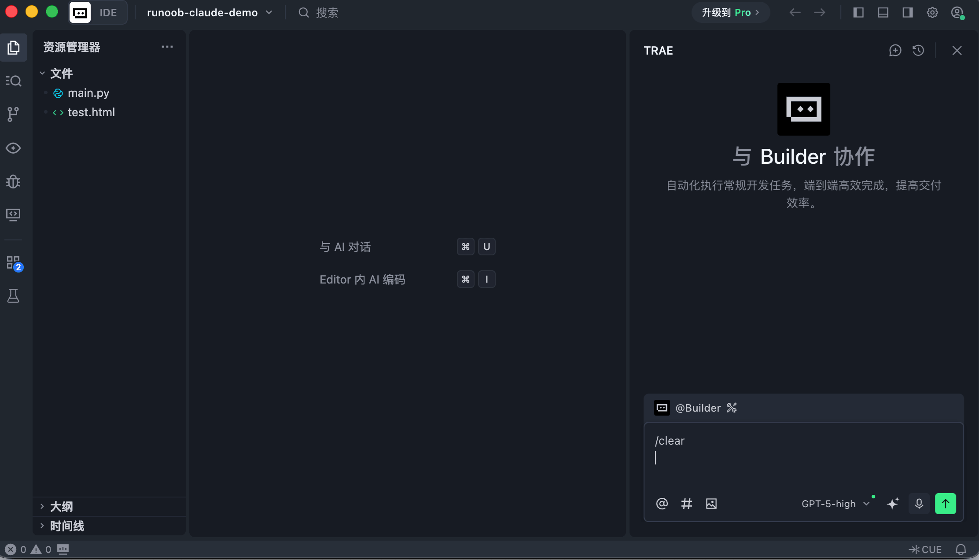Open the Extensions icon with badge
979x560 pixels.
coord(13,263)
